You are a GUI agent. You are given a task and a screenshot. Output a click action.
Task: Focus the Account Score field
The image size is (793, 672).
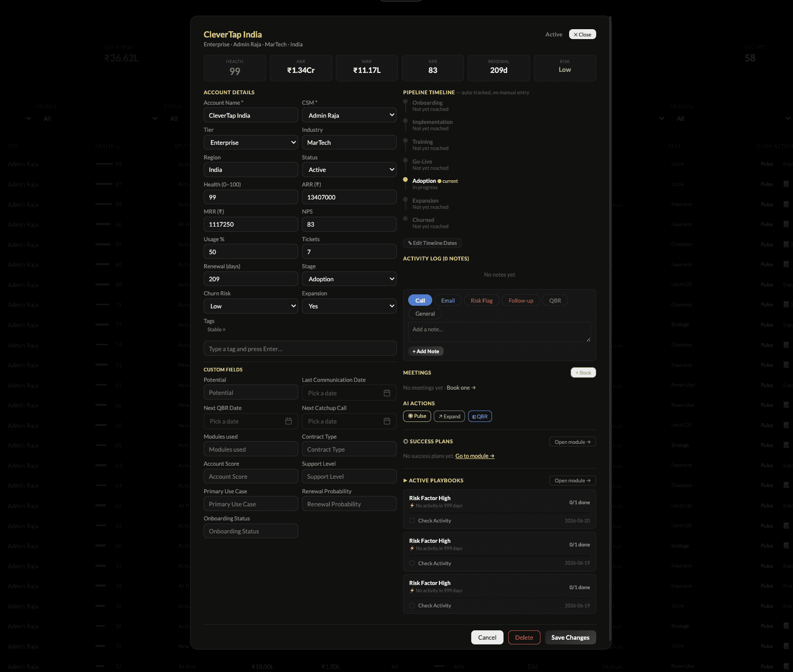click(x=251, y=476)
